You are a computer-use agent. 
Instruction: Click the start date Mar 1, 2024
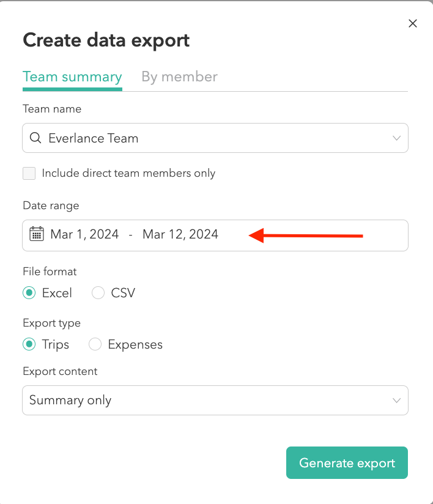(x=84, y=234)
